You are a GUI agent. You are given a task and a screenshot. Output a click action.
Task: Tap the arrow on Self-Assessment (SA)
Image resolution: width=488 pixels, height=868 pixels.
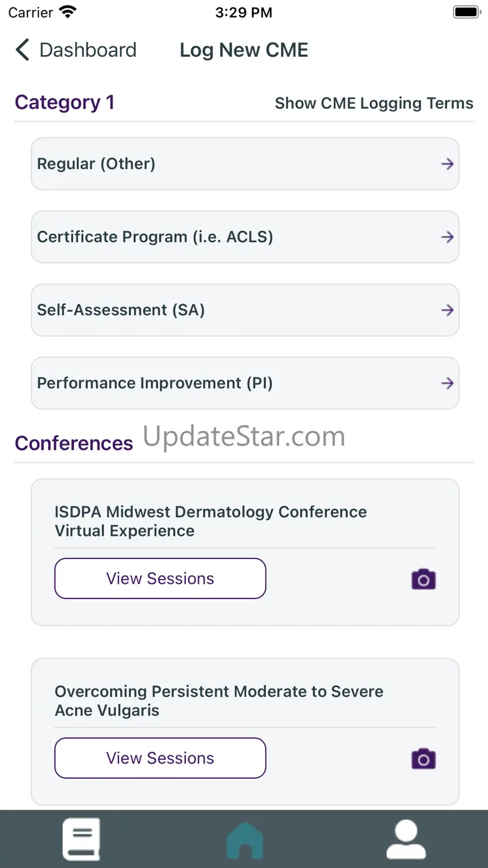click(447, 310)
